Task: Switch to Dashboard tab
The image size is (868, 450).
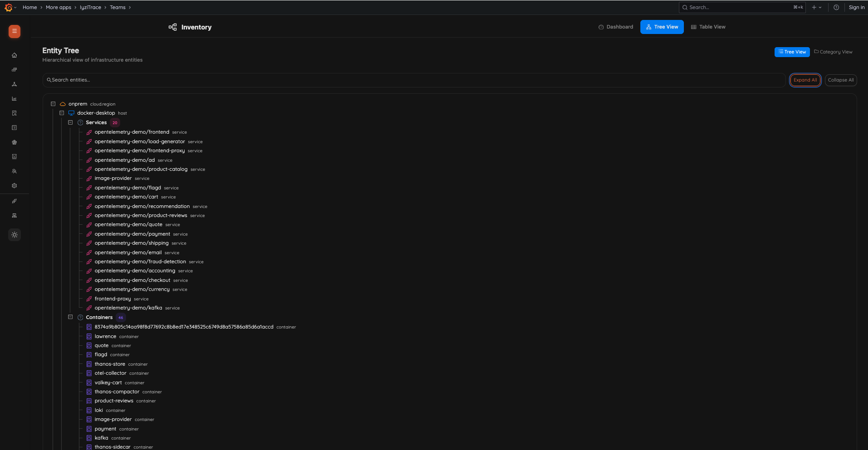Action: (x=616, y=27)
